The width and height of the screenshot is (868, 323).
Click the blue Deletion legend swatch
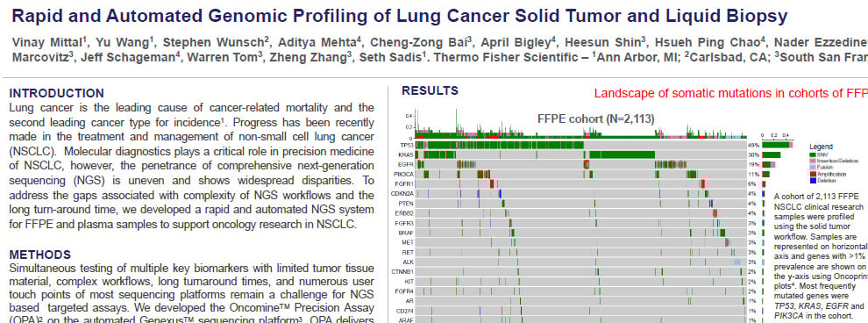(x=813, y=180)
